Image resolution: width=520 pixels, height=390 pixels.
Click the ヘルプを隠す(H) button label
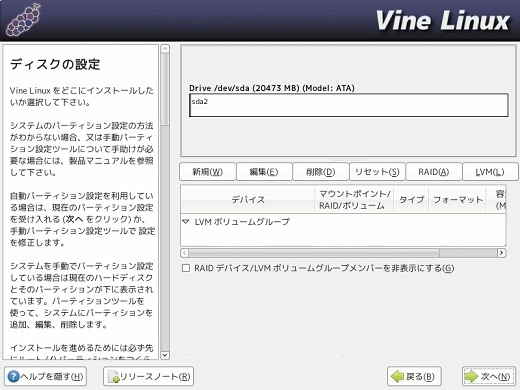click(x=52, y=377)
